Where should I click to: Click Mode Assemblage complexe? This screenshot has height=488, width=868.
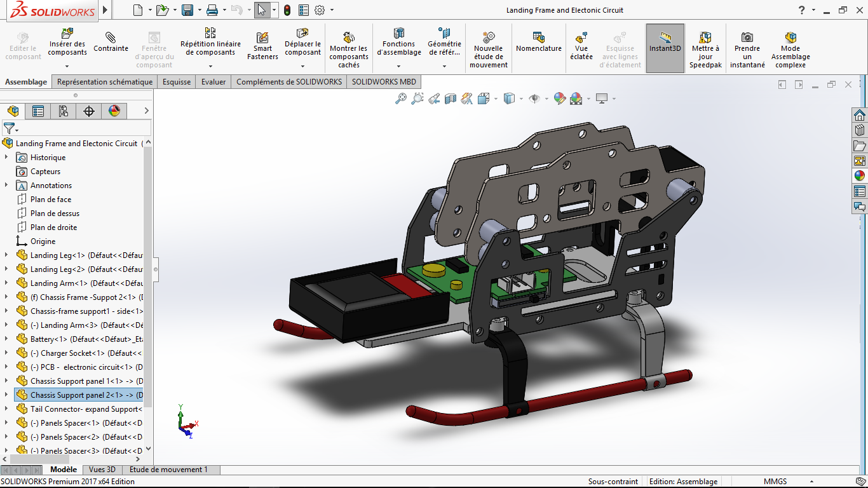click(790, 50)
